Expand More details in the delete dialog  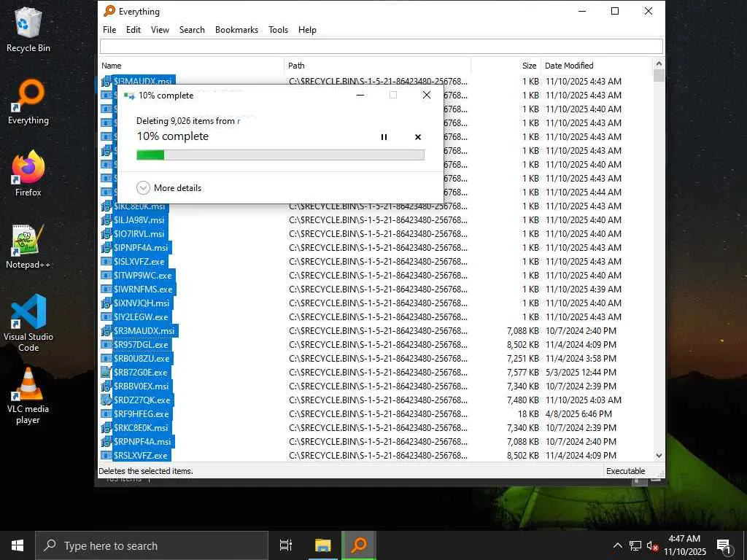pos(169,188)
